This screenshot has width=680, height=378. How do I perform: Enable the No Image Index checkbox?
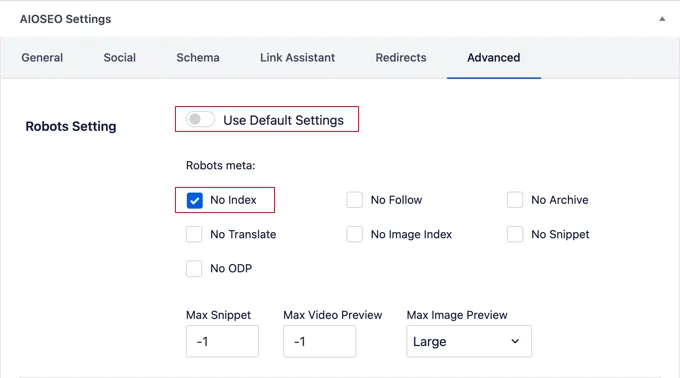[354, 234]
